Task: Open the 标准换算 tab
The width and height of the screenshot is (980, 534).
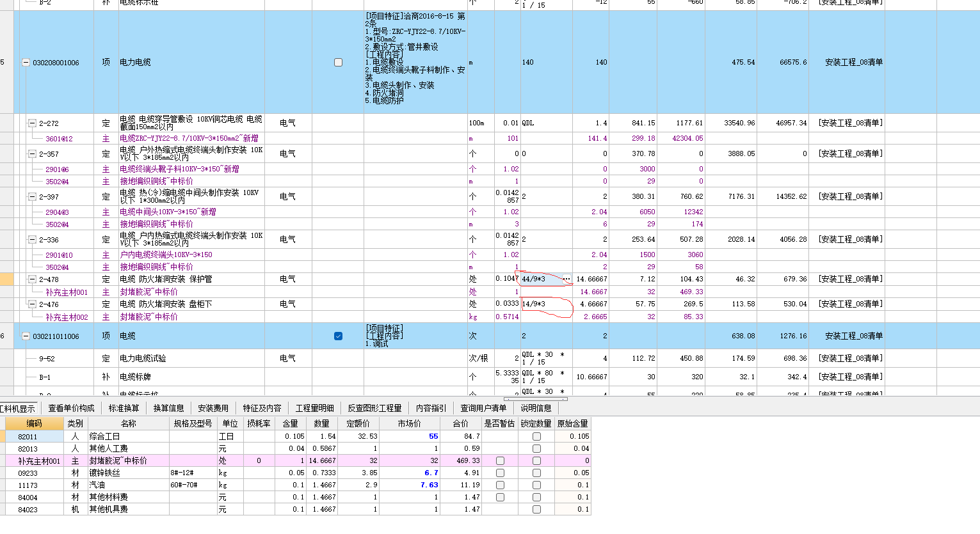Action: coord(124,408)
